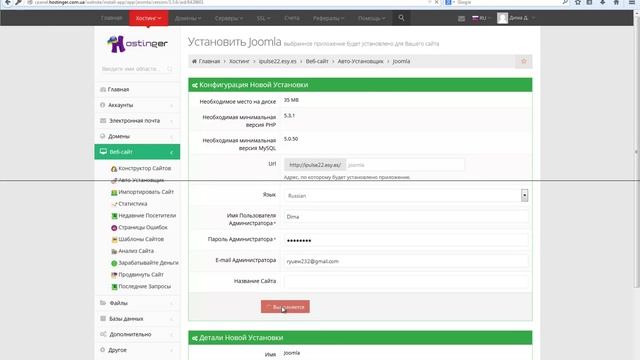Click the administrator username field with Dima

point(406,217)
